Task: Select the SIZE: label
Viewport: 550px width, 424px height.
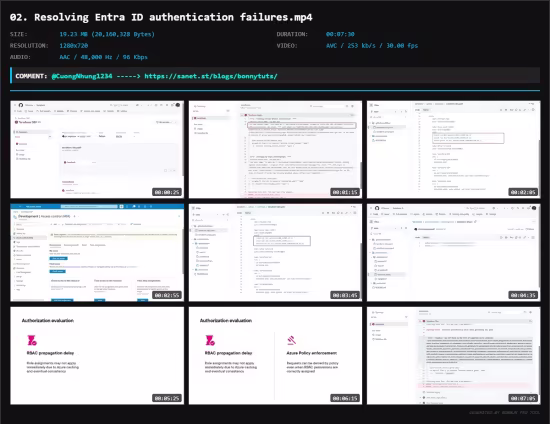Action: (x=19, y=34)
